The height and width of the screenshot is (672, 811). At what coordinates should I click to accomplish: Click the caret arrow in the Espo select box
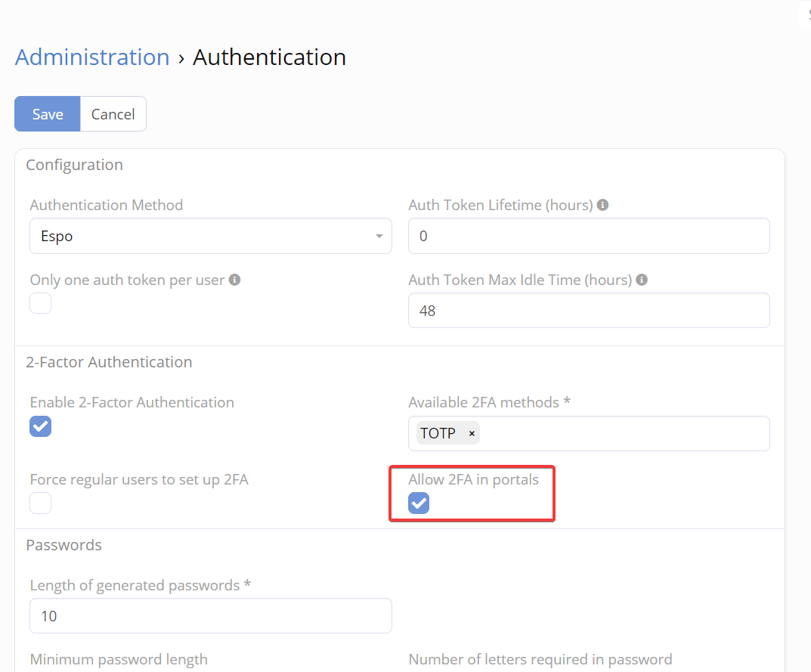[x=379, y=237]
